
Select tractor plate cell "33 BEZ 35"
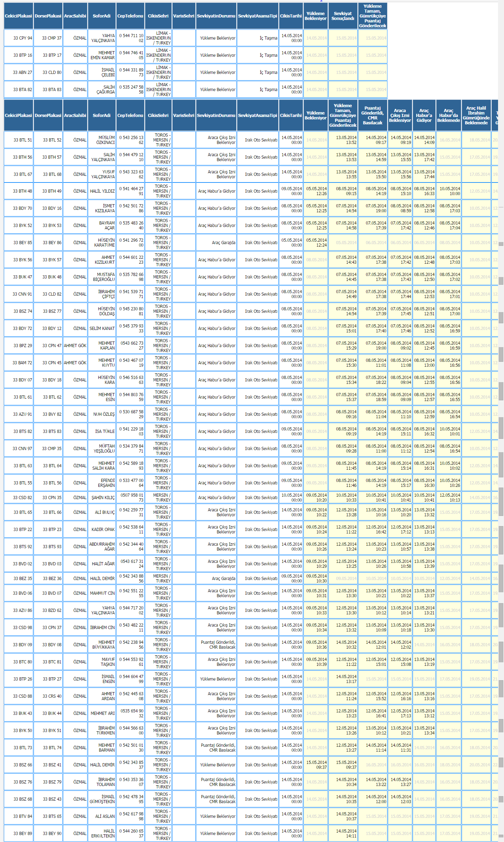click(x=19, y=578)
